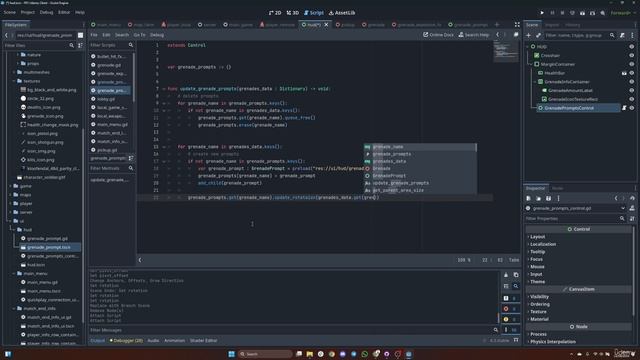
Task: Open the AssetLib workspace
Action: (342, 13)
